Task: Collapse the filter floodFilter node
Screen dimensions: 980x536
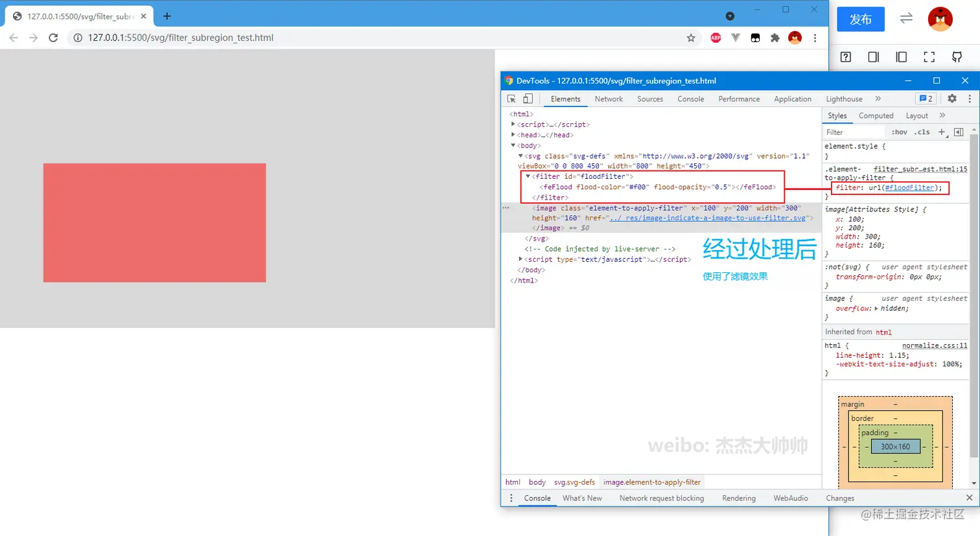Action: tap(528, 176)
